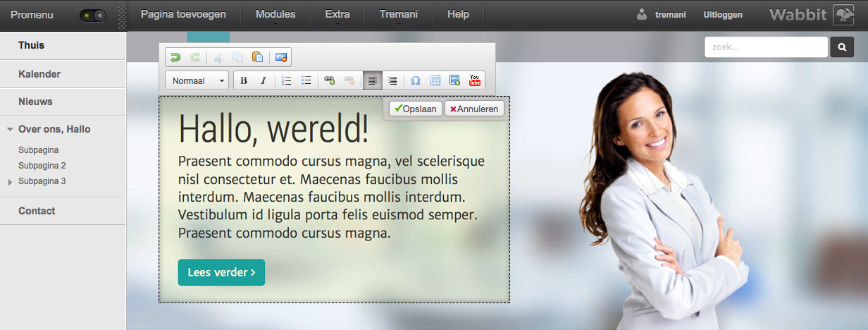Redo the last edit
Viewport: 868px width, 330px height.
tap(195, 58)
